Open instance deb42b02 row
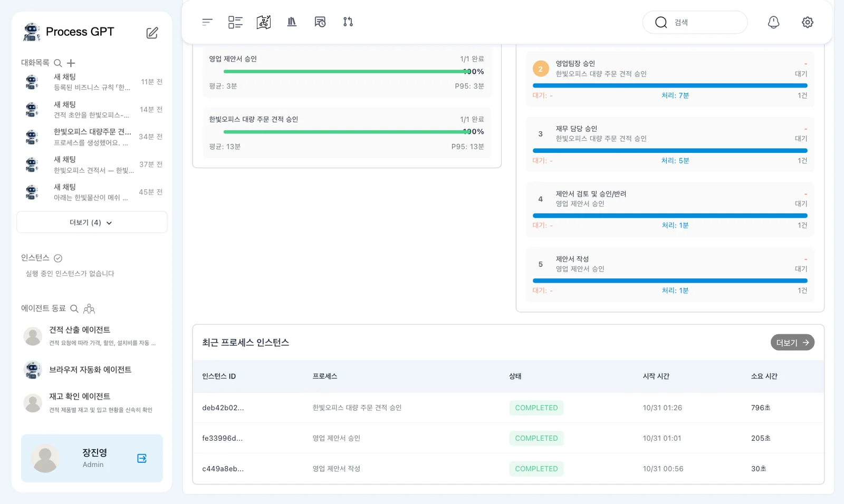 tap(508, 408)
